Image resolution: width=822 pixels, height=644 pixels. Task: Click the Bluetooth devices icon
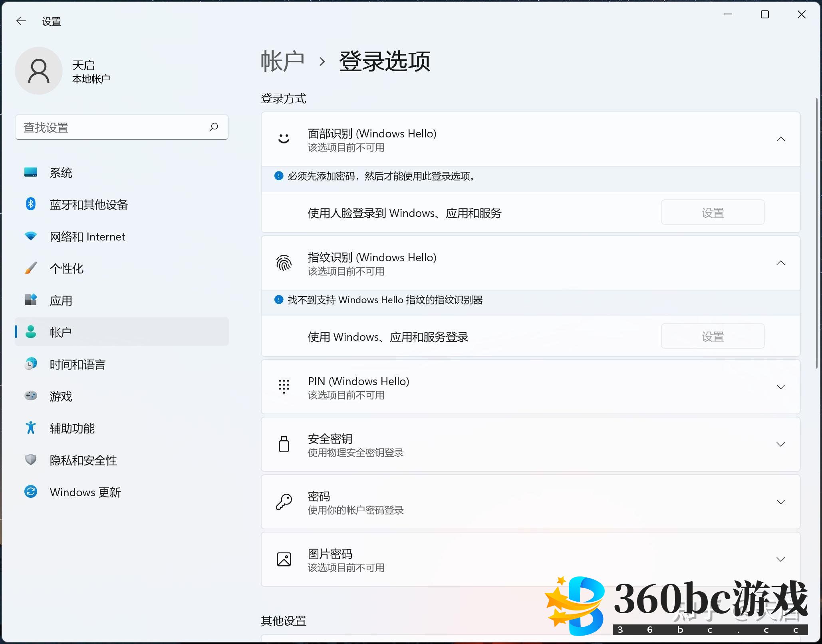(31, 204)
